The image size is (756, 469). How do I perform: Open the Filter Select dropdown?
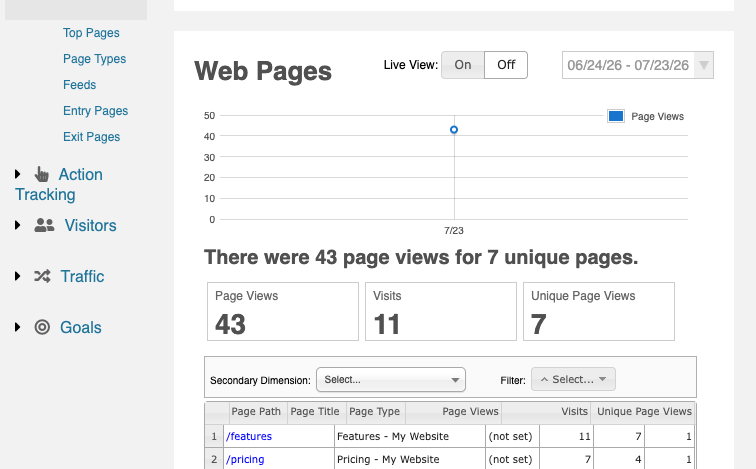tap(573, 379)
